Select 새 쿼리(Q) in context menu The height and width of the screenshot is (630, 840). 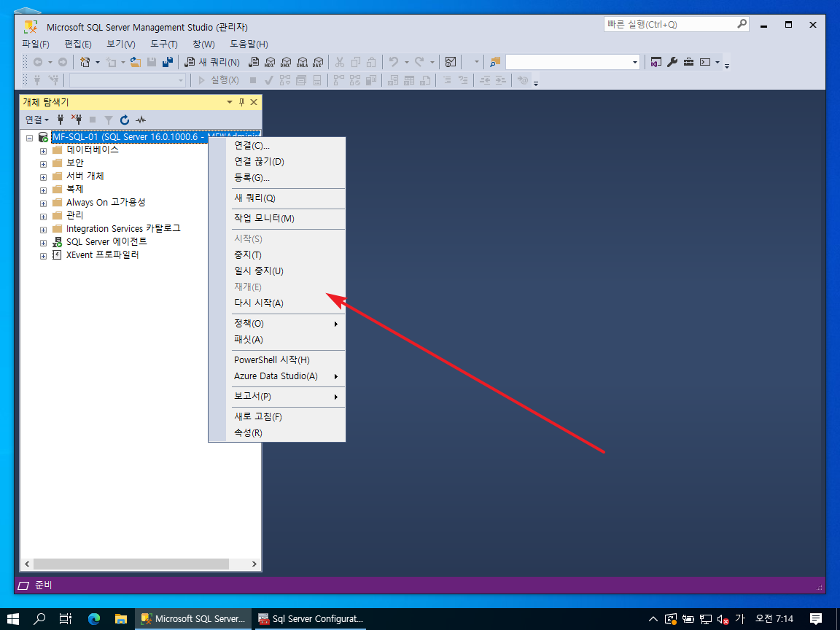[277, 198]
